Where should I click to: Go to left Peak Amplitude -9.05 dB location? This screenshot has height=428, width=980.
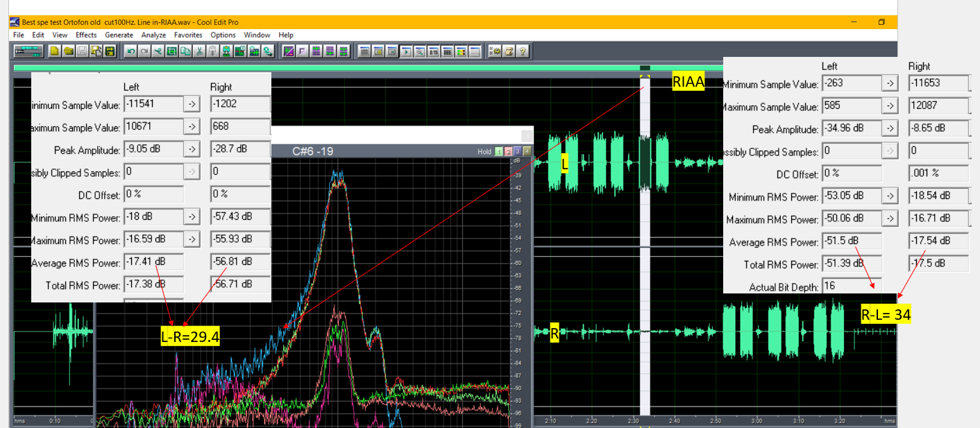tap(192, 150)
